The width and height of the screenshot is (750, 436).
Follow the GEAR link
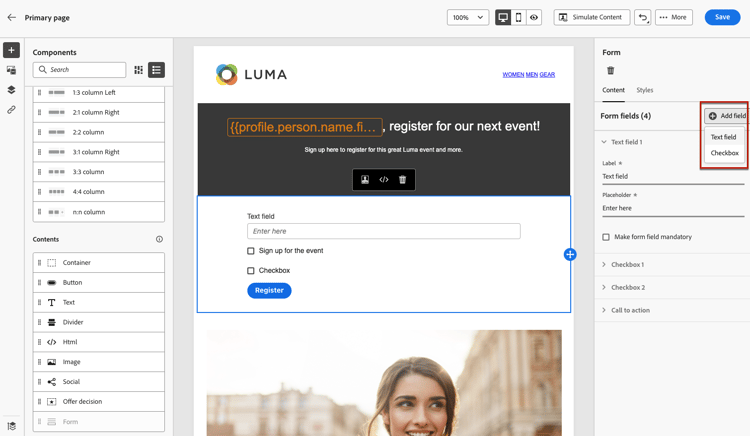[x=547, y=75]
